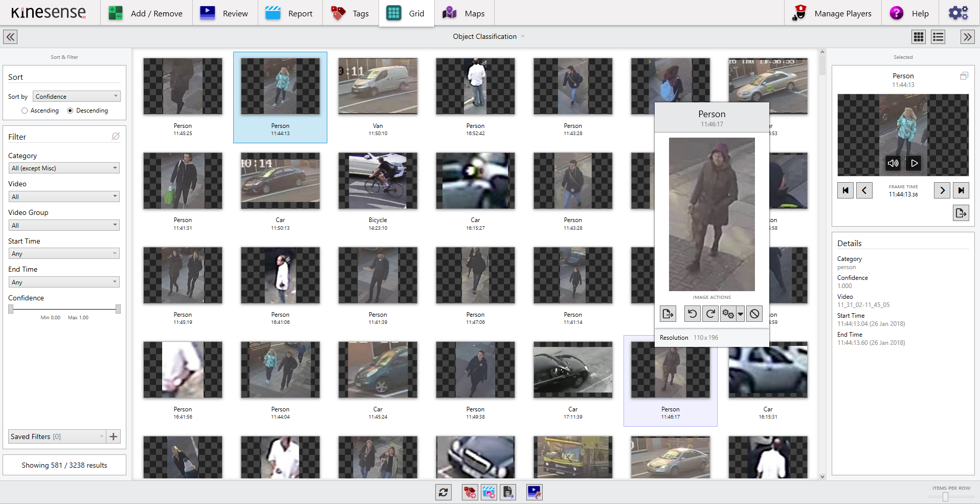Open the Tags tab
The width and height of the screenshot is (980, 504).
351,13
